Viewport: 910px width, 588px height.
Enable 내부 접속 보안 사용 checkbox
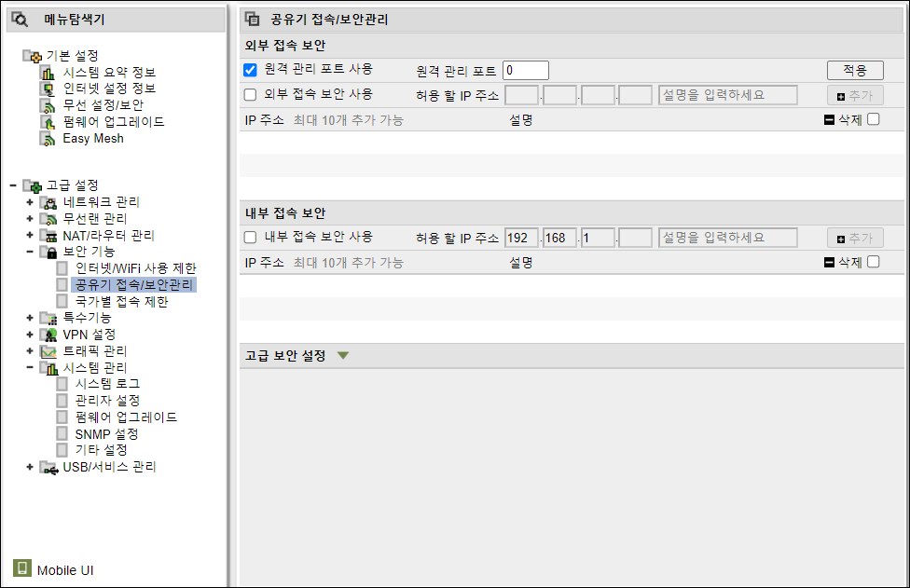click(250, 238)
